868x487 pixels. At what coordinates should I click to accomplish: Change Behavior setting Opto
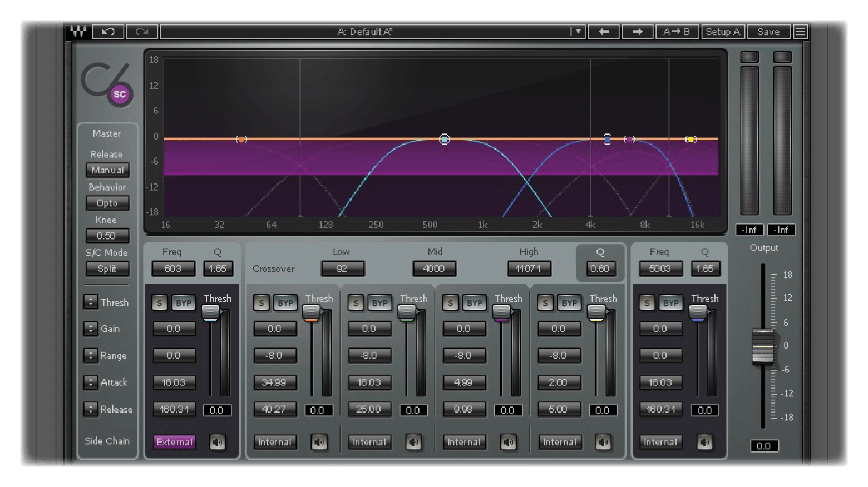(107, 203)
